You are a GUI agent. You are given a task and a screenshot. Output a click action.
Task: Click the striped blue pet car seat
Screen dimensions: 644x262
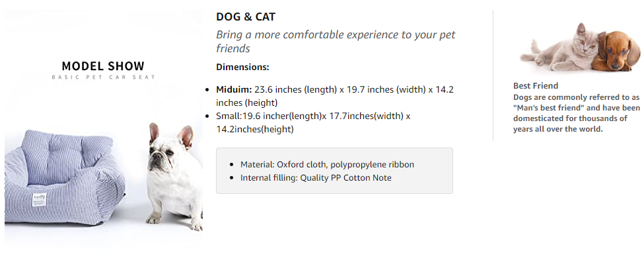[x=65, y=177]
